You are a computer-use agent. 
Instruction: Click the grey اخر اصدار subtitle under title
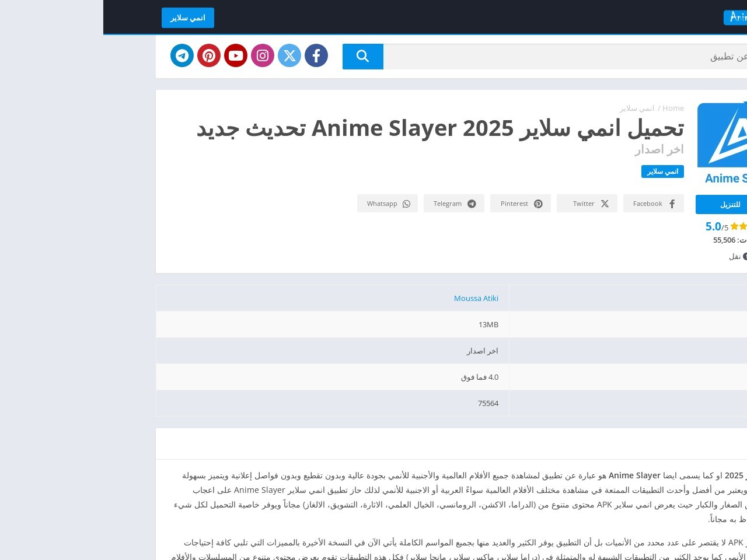659,149
